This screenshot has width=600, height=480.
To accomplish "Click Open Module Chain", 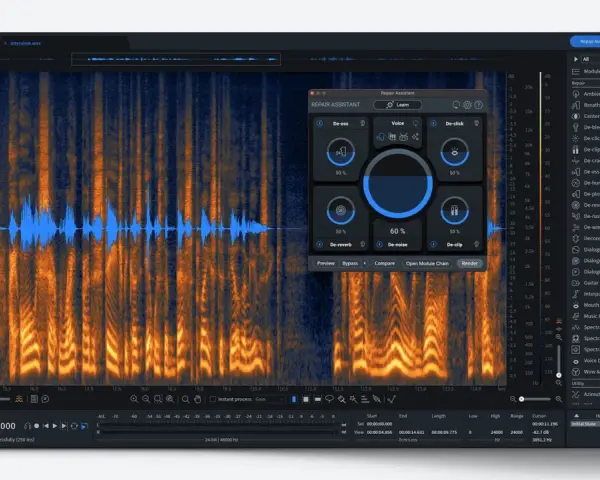I will click(x=427, y=263).
